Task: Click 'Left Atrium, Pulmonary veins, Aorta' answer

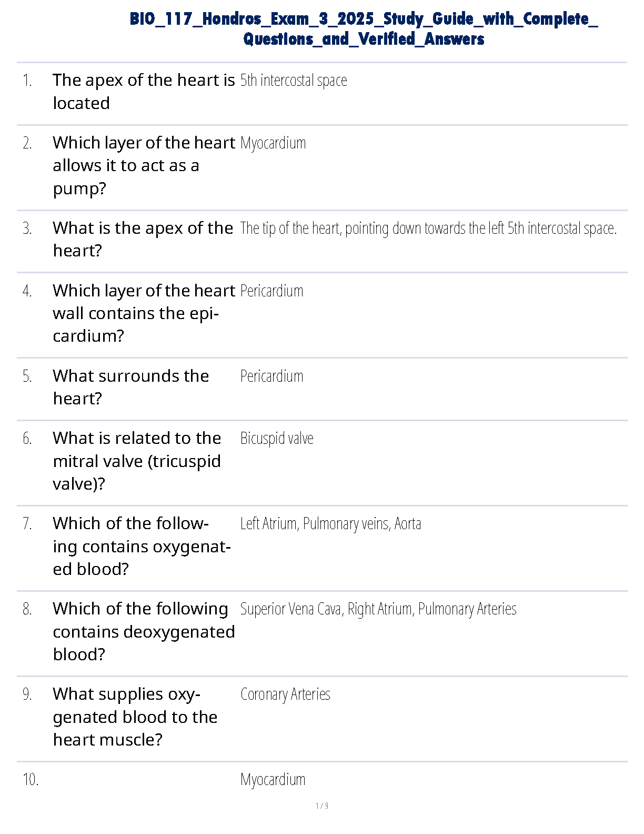Action: point(330,524)
